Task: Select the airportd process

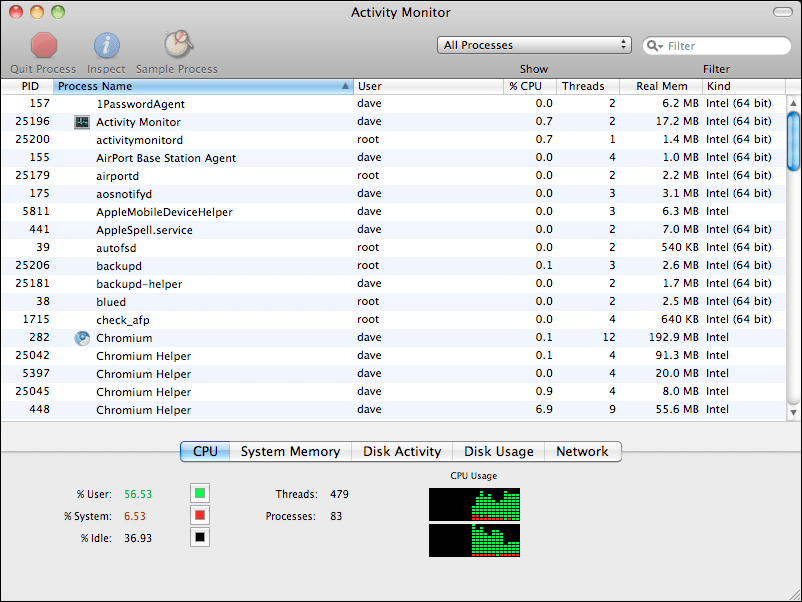Action: 393,176
